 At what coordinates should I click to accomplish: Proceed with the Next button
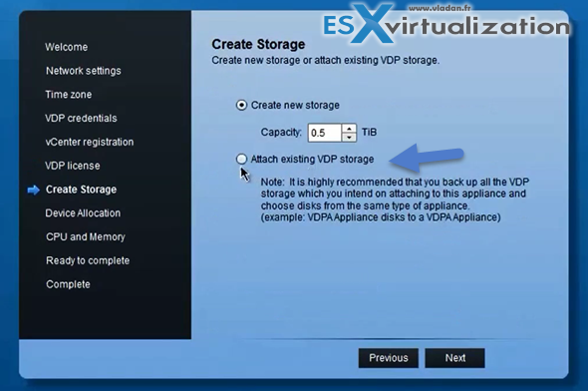[454, 358]
